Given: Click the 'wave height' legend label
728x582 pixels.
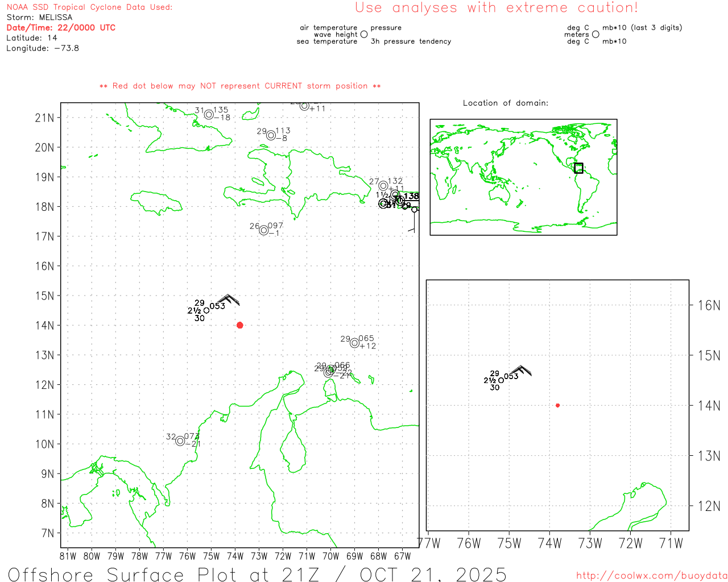Looking at the screenshot, I should (x=336, y=35).
